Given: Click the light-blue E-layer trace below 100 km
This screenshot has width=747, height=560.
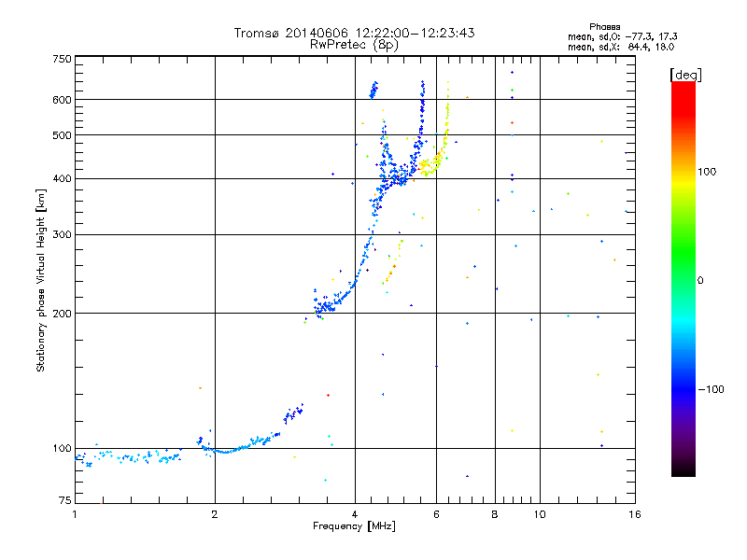Looking at the screenshot, I should pyautogui.click(x=129, y=458).
